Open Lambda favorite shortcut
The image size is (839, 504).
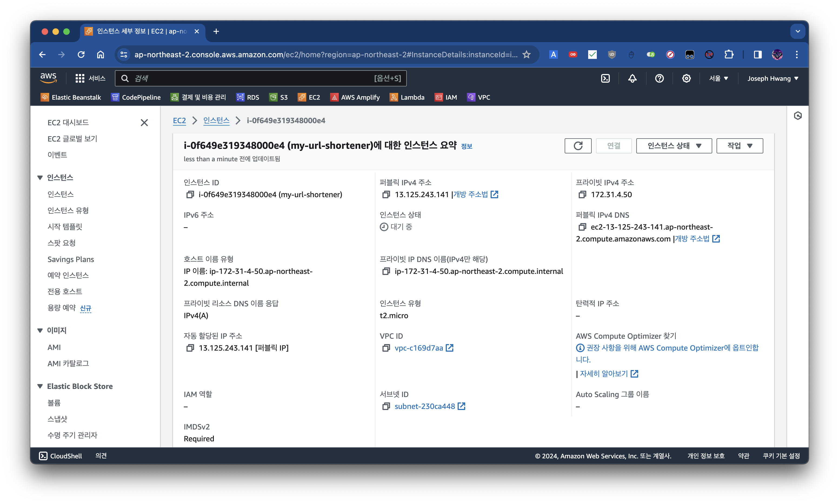pyautogui.click(x=407, y=98)
